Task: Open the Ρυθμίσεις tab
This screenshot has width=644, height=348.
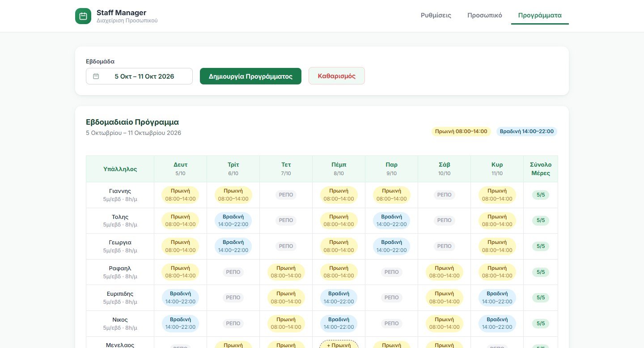Action: [x=436, y=15]
